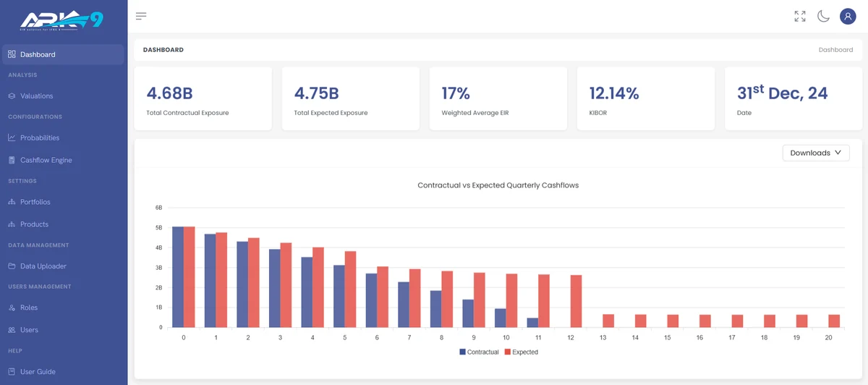
Task: Click the DATA MANAGEMENT section label
Action: pyautogui.click(x=38, y=245)
